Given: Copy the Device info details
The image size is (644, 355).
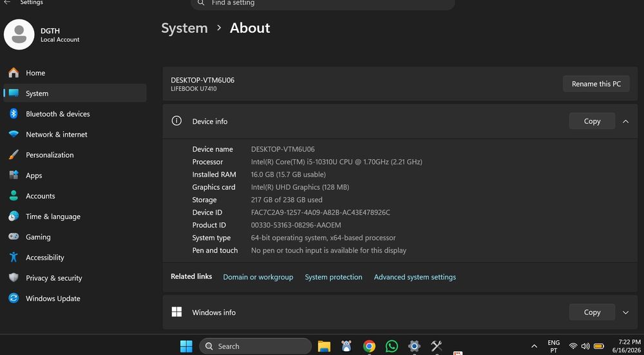Looking at the screenshot, I should (592, 121).
